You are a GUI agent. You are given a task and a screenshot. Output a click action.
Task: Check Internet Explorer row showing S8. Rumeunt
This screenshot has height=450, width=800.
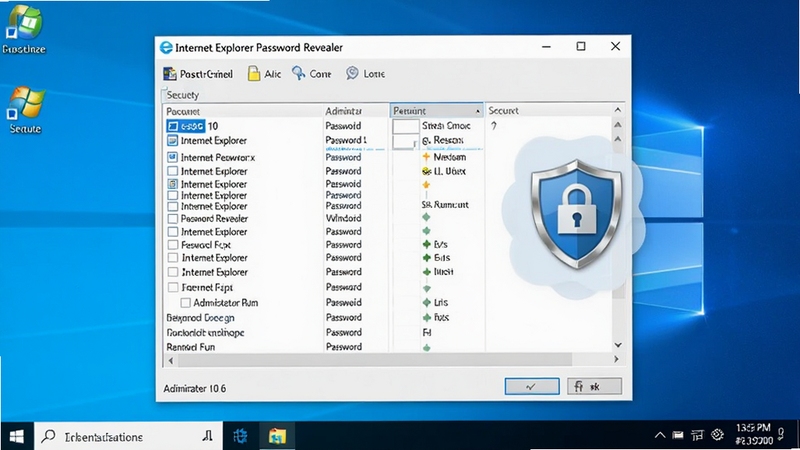point(172,206)
